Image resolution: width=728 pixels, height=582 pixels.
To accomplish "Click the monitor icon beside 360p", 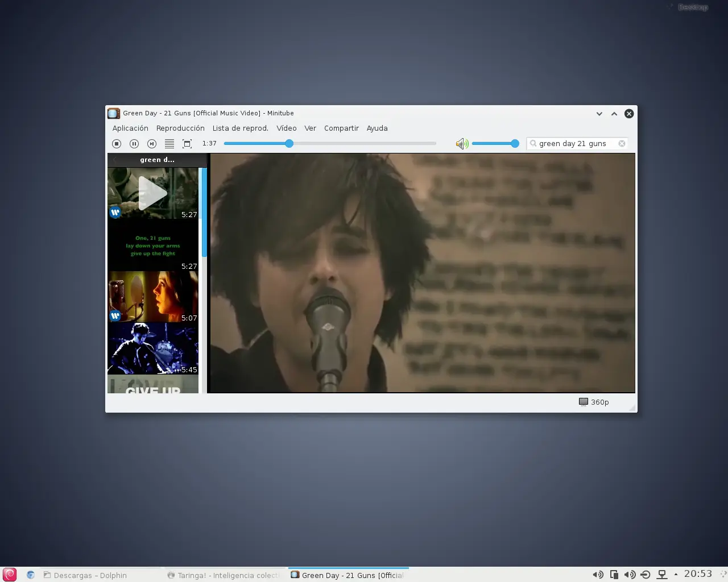I will point(584,402).
